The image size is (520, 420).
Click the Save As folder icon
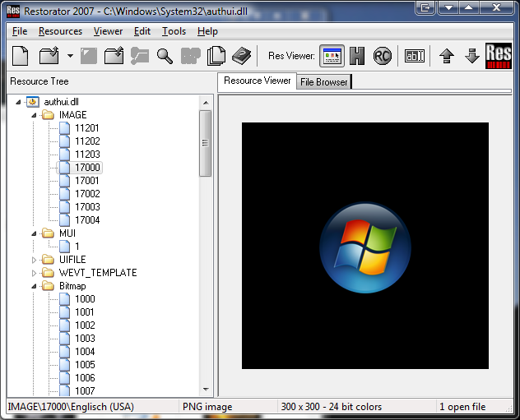pyautogui.click(x=114, y=56)
